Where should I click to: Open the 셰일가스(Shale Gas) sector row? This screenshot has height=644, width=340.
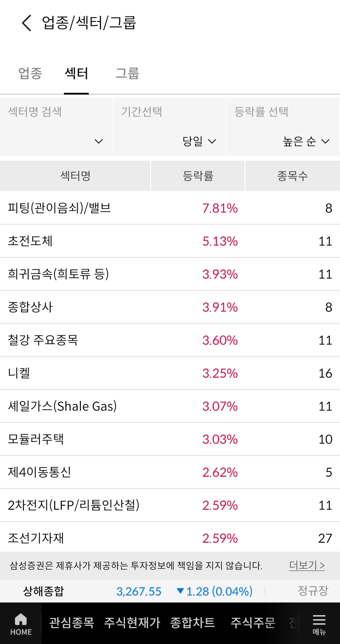click(x=170, y=406)
